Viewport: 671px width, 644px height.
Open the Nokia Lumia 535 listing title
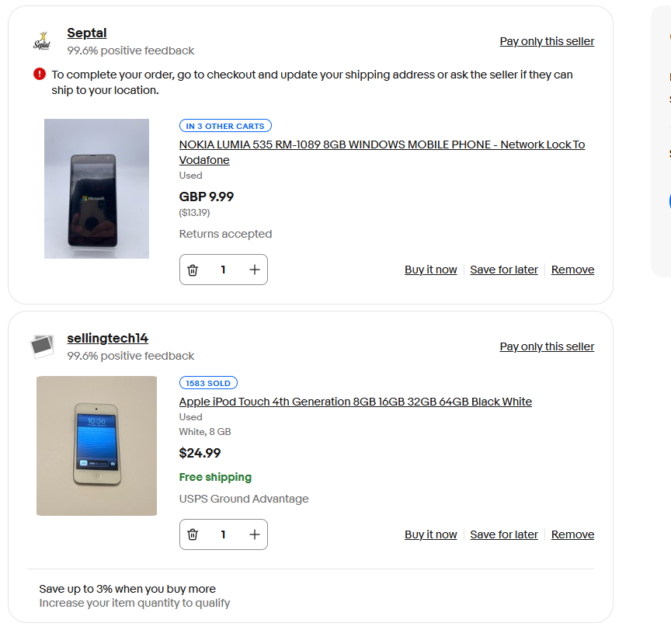(x=381, y=145)
